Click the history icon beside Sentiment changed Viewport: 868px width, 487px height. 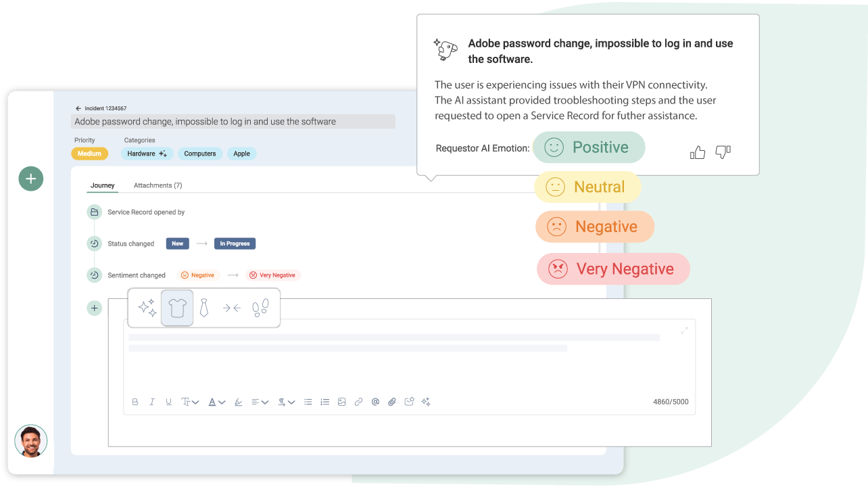(94, 275)
